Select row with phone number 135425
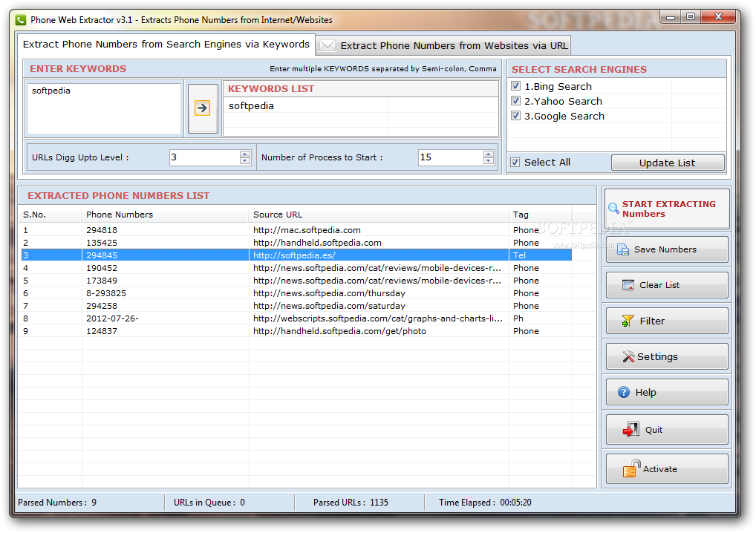756x533 pixels. (x=296, y=243)
